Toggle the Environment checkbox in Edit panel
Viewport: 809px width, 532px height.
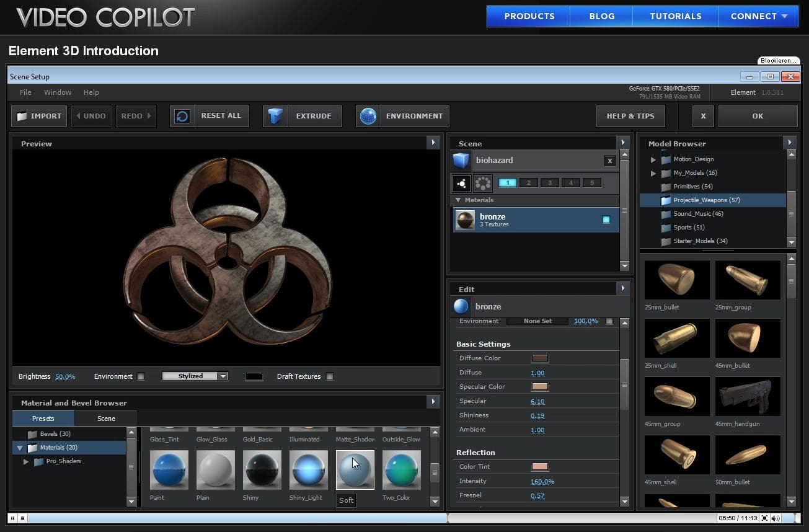tap(609, 321)
